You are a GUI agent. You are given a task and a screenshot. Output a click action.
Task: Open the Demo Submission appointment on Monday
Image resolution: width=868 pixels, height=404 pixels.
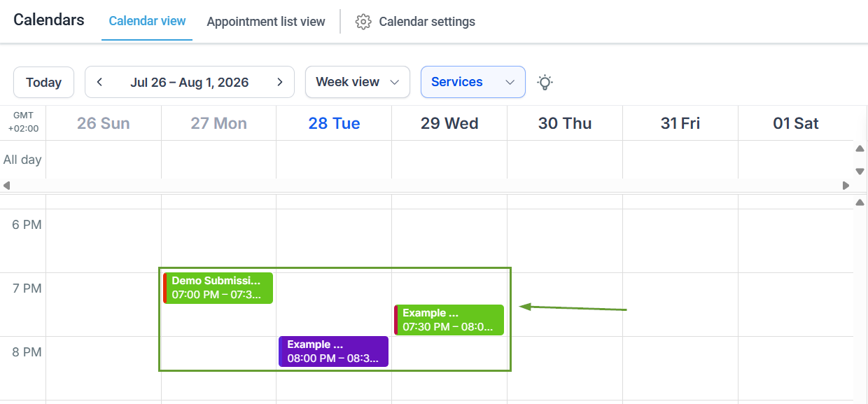click(218, 288)
